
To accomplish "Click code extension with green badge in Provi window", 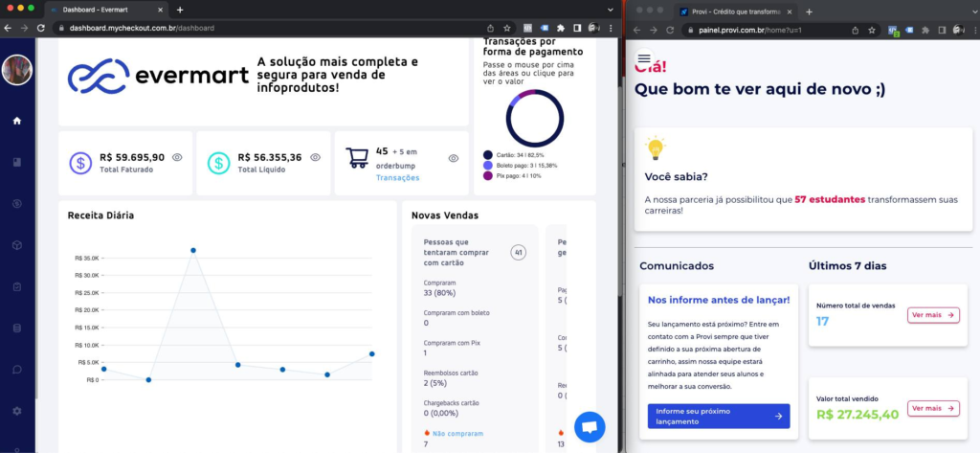I will click(894, 30).
